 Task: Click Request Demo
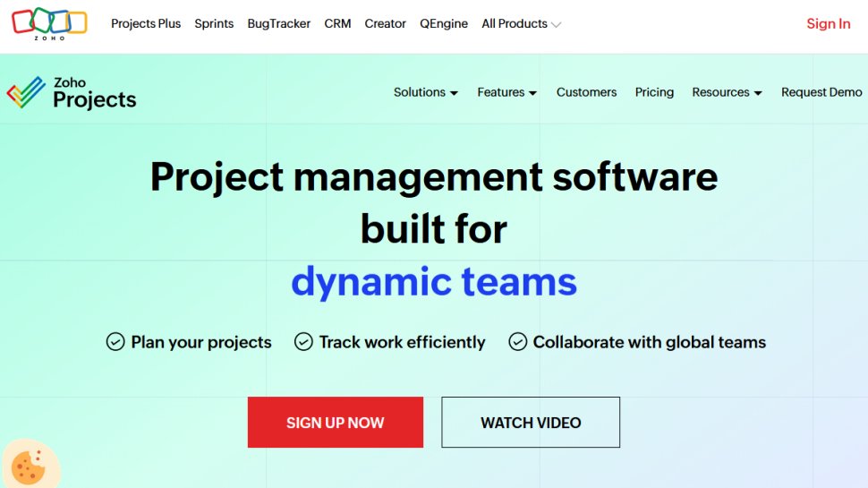pyautogui.click(x=821, y=92)
